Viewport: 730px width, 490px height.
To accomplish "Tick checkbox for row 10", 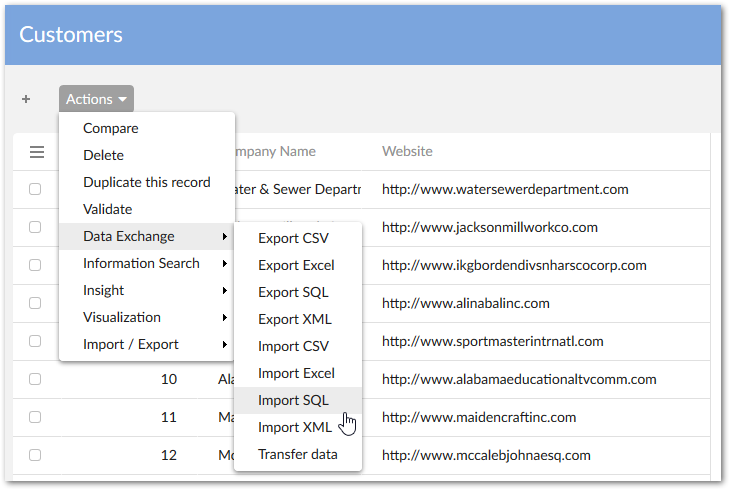I will 35,379.
